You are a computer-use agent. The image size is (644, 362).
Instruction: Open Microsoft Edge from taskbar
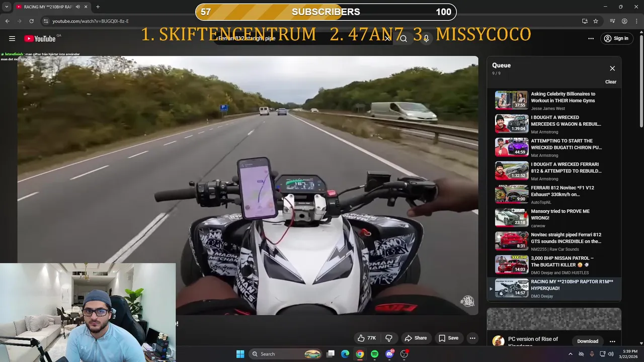345,354
